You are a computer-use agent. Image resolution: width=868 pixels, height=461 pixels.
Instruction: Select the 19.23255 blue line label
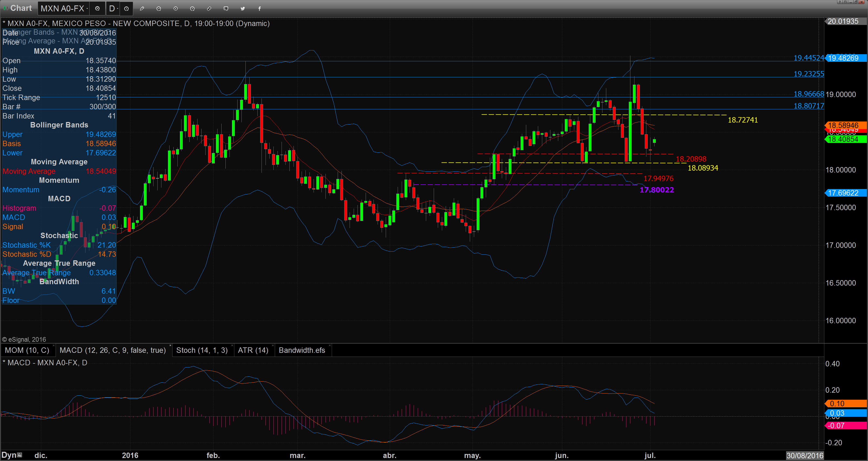click(x=809, y=74)
